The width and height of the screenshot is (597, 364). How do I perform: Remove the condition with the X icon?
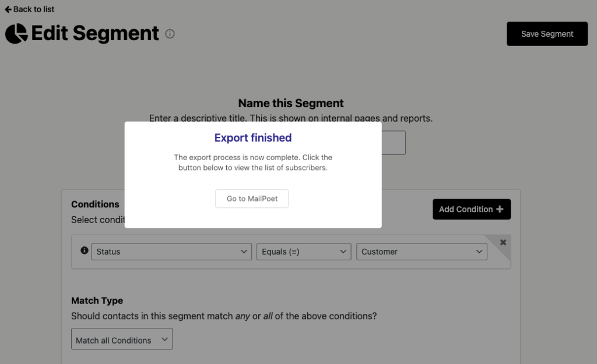tap(503, 242)
